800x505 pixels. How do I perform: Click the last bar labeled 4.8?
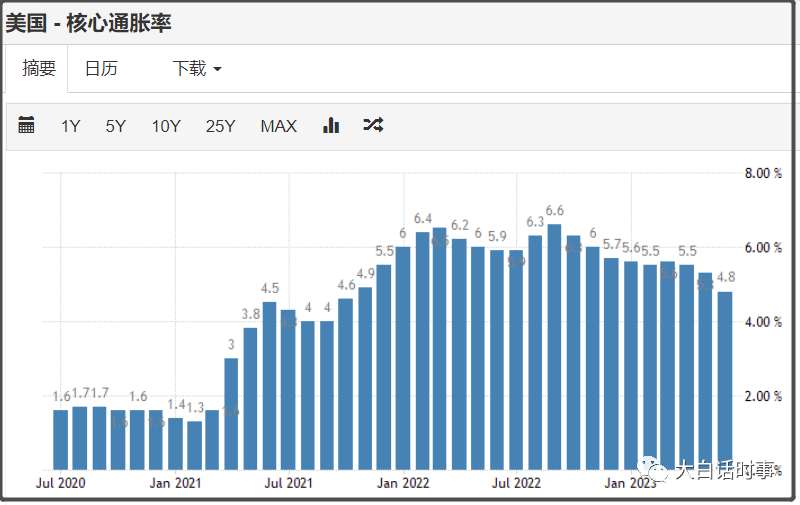pyautogui.click(x=725, y=381)
